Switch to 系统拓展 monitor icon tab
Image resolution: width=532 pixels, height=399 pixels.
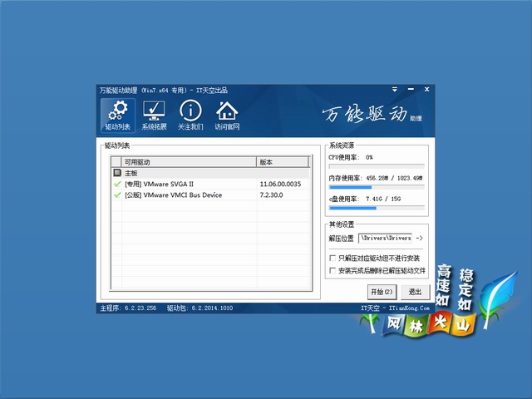(x=154, y=116)
